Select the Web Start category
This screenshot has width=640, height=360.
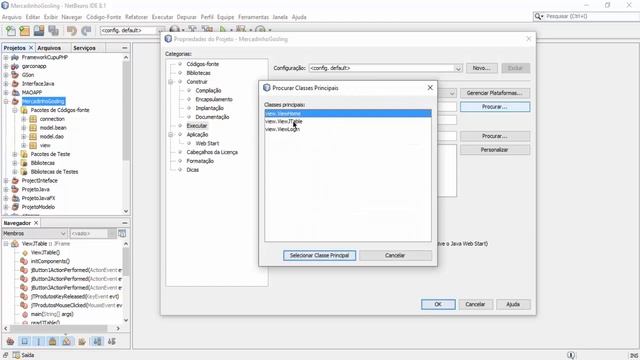pyautogui.click(x=207, y=143)
